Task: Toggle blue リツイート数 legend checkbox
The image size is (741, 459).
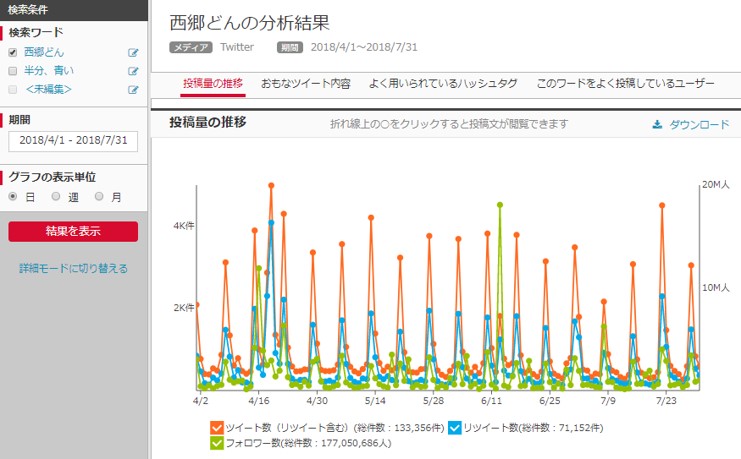Action: 455,428
